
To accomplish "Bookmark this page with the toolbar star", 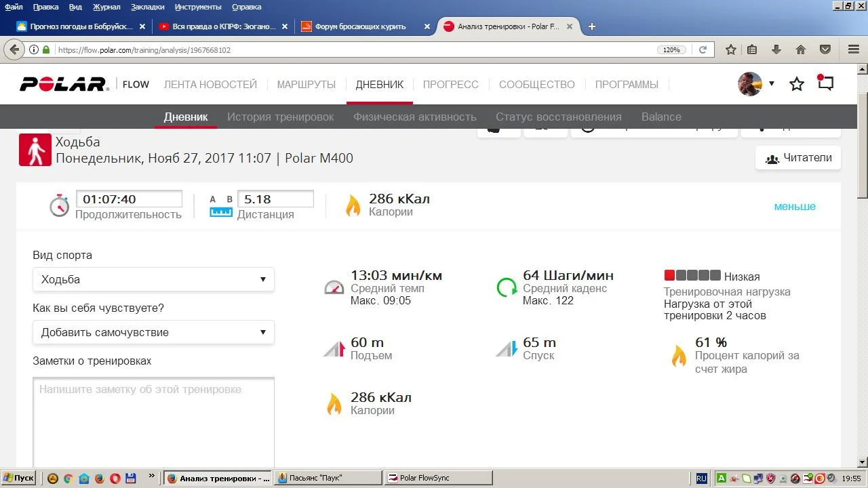I will [x=731, y=49].
